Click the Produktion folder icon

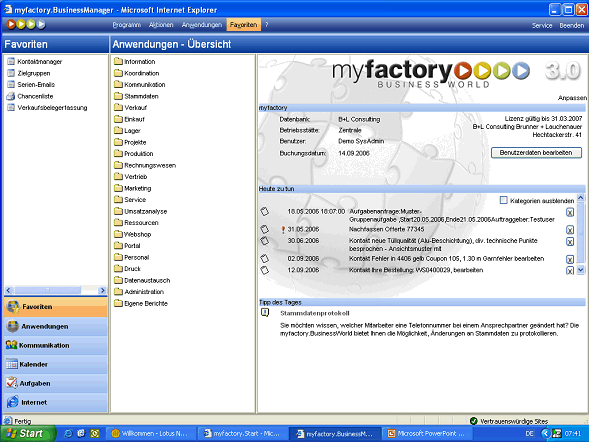[119, 153]
